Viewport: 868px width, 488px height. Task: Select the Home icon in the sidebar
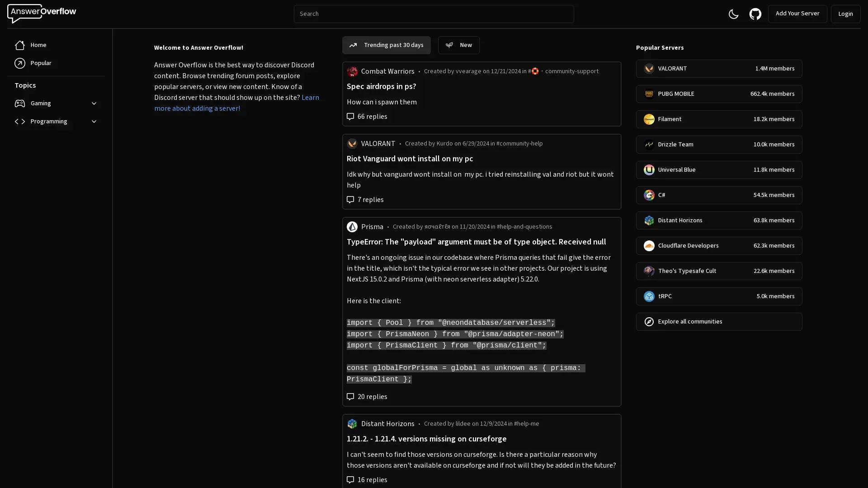[x=20, y=45]
